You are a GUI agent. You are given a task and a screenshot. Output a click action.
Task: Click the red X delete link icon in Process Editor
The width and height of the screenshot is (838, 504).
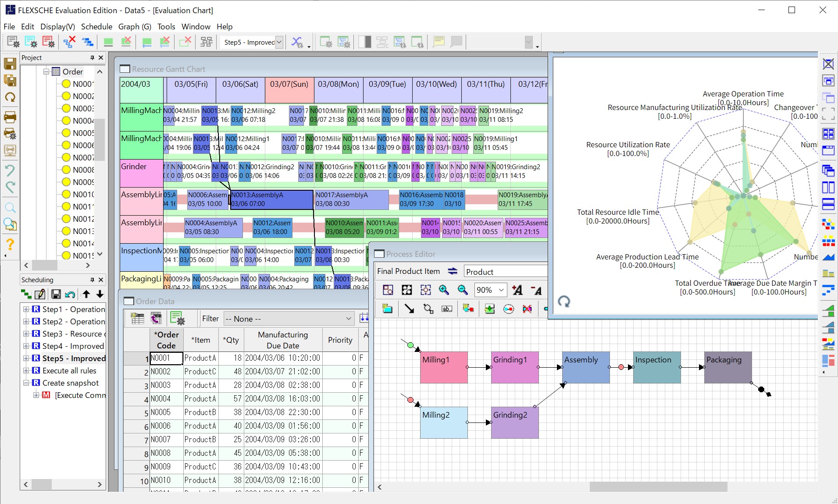pos(527,309)
